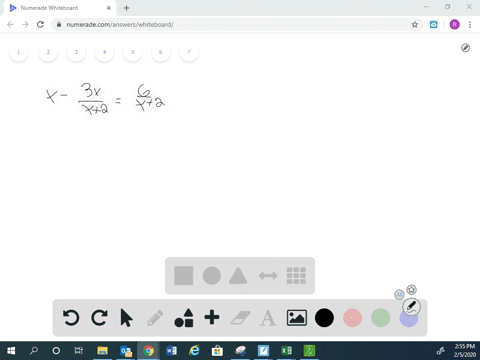The width and height of the screenshot is (480, 360).
Task: Click the small star floating icon
Action: [412, 290]
